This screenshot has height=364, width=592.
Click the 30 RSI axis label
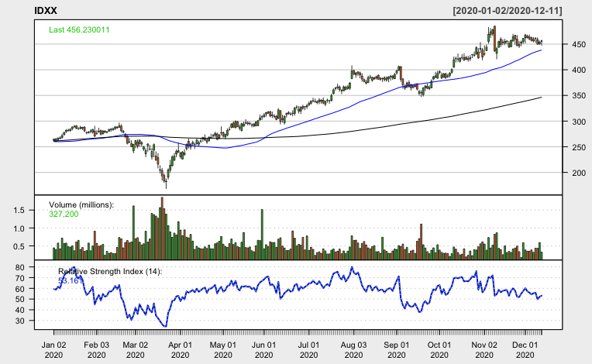point(19,321)
